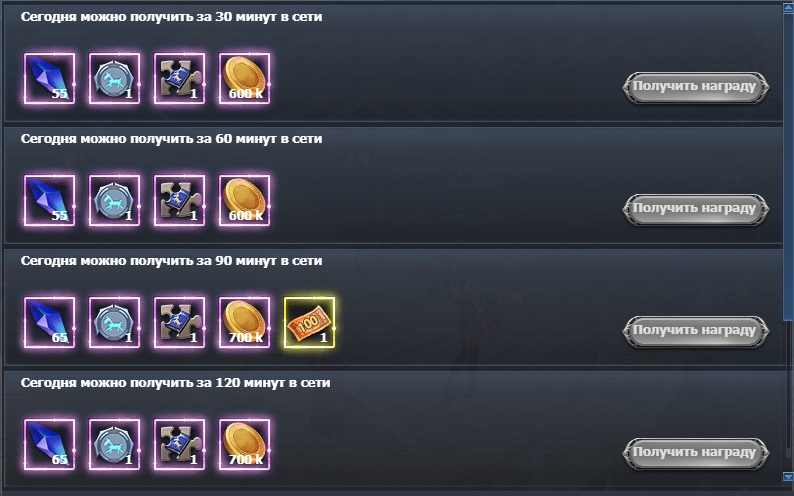Click the horse medallion in the 30-minute row
The image size is (794, 496).
[x=114, y=78]
